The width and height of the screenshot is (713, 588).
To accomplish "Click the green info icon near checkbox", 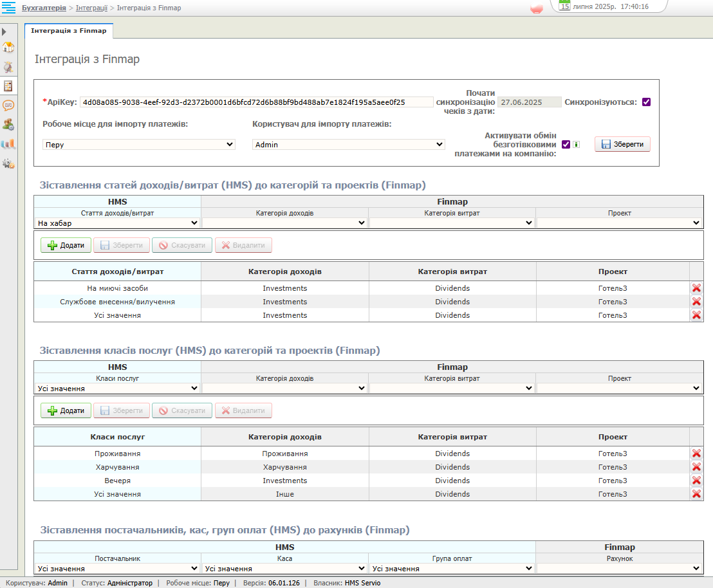I will [576, 145].
